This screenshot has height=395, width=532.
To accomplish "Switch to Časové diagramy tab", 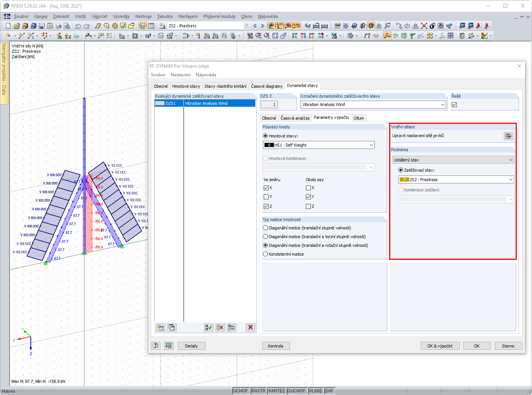I will coord(266,86).
